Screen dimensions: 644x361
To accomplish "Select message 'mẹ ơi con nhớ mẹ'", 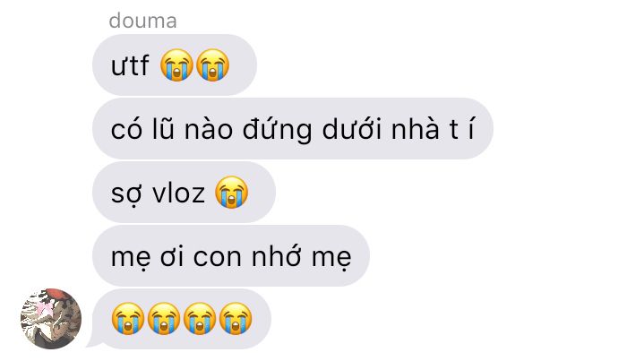I will (231, 257).
